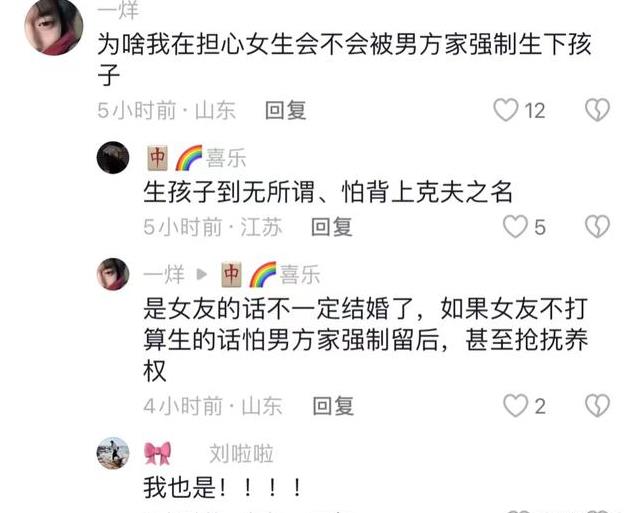Open 喜乐's dark profile avatar
This screenshot has height=513, width=636.
click(x=113, y=157)
